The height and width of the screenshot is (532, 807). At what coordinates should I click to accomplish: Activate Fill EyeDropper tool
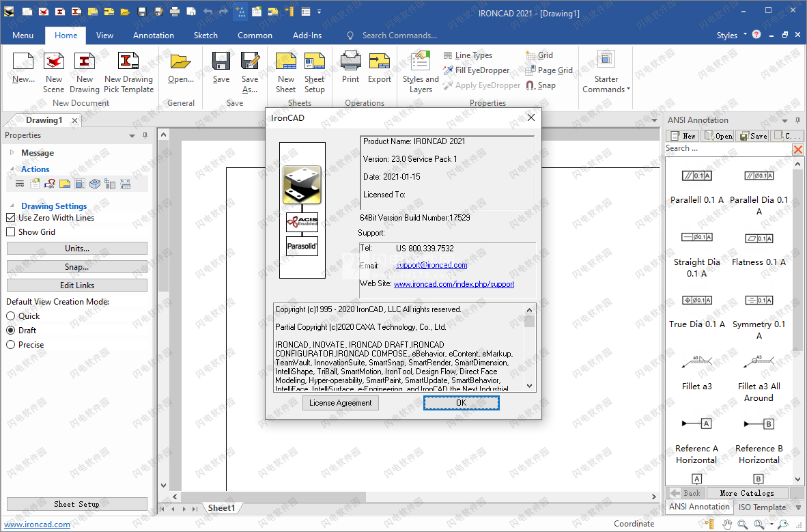click(477, 70)
